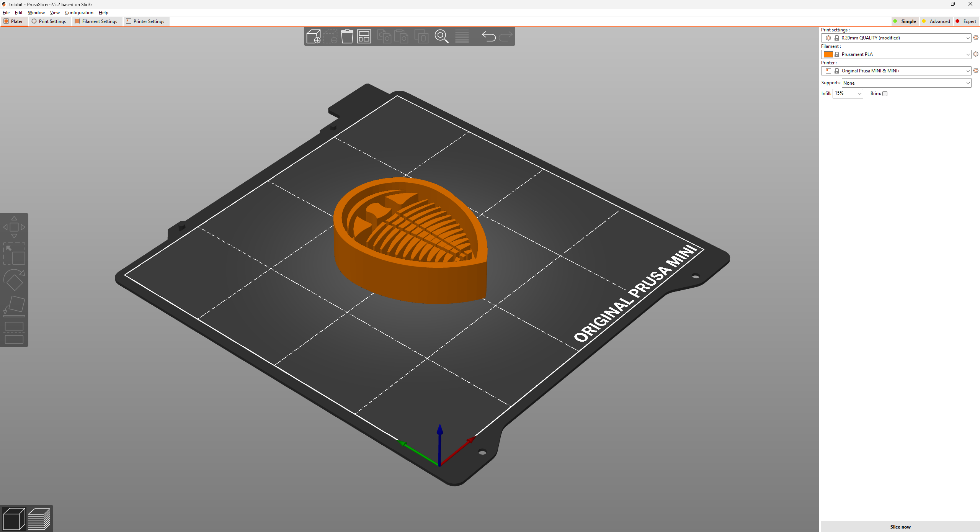
Task: Open the Configuration menu
Action: (x=79, y=12)
